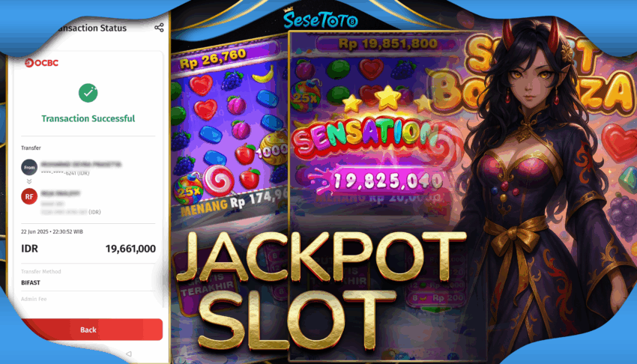Viewport: 637px width, 364px height.
Task: Expand the double chevron between accounts
Action: pyautogui.click(x=29, y=181)
